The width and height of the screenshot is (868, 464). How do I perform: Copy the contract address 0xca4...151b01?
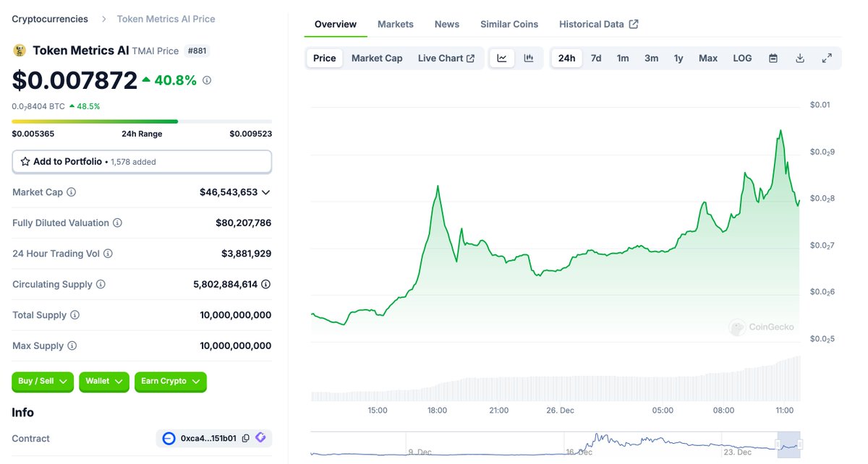246,438
